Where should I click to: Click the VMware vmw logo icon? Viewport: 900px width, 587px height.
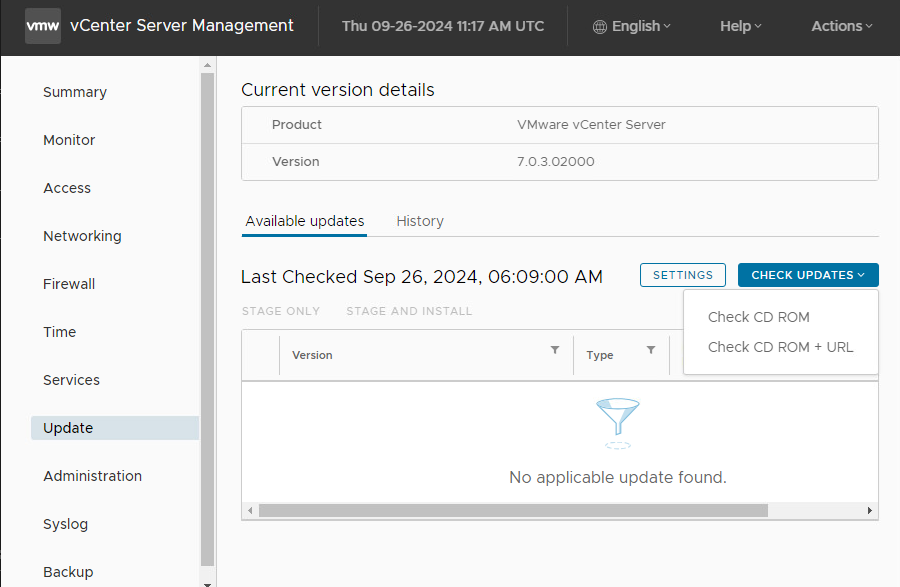43,26
